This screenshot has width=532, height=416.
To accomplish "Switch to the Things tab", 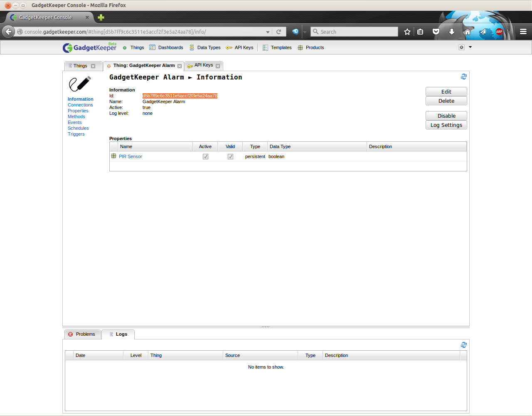I will click(x=80, y=66).
